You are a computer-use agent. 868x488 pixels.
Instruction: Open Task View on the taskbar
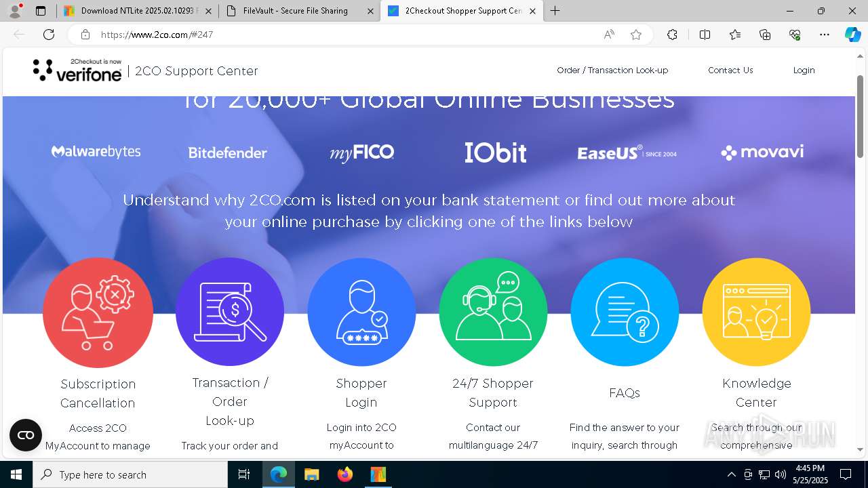pos(244,474)
